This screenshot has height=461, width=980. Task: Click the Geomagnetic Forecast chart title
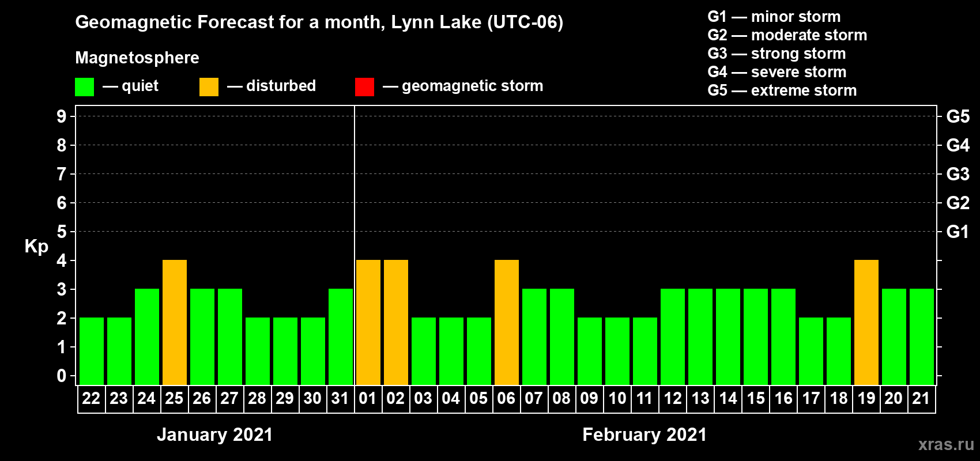(x=319, y=22)
